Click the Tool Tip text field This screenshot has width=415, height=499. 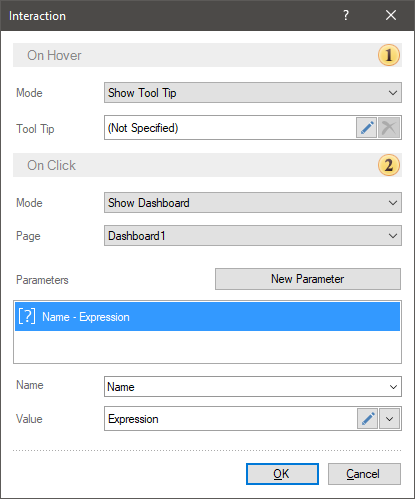[230, 128]
